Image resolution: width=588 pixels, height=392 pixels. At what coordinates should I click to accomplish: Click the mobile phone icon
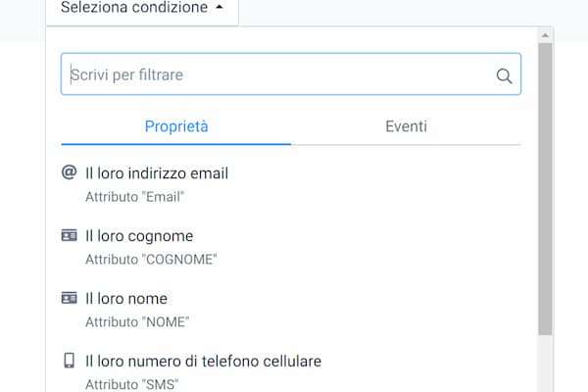(69, 361)
